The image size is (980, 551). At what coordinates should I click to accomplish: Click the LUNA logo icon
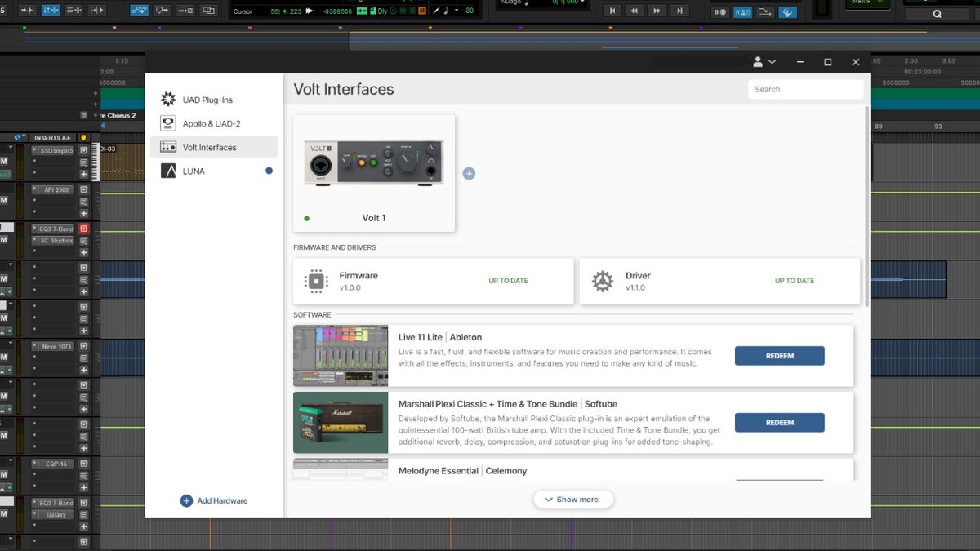pos(168,171)
